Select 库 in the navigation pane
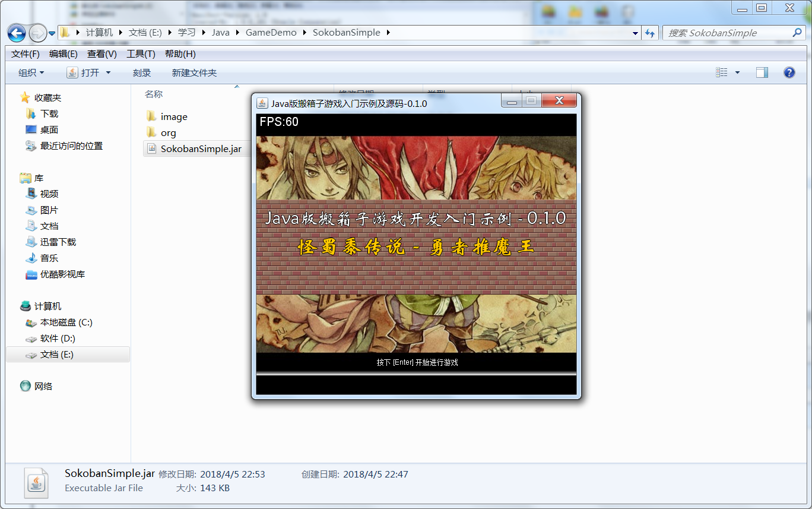The height and width of the screenshot is (509, 812). coord(39,178)
